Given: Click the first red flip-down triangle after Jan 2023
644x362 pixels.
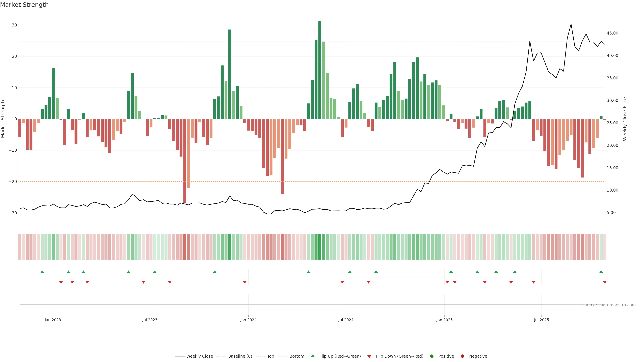Looking at the screenshot, I should tap(61, 282).
